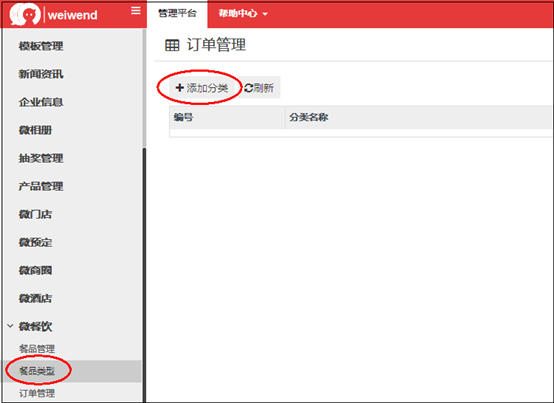This screenshot has height=403, width=554.
Task: Toggle the hamburger menu icon
Action: 136,11
